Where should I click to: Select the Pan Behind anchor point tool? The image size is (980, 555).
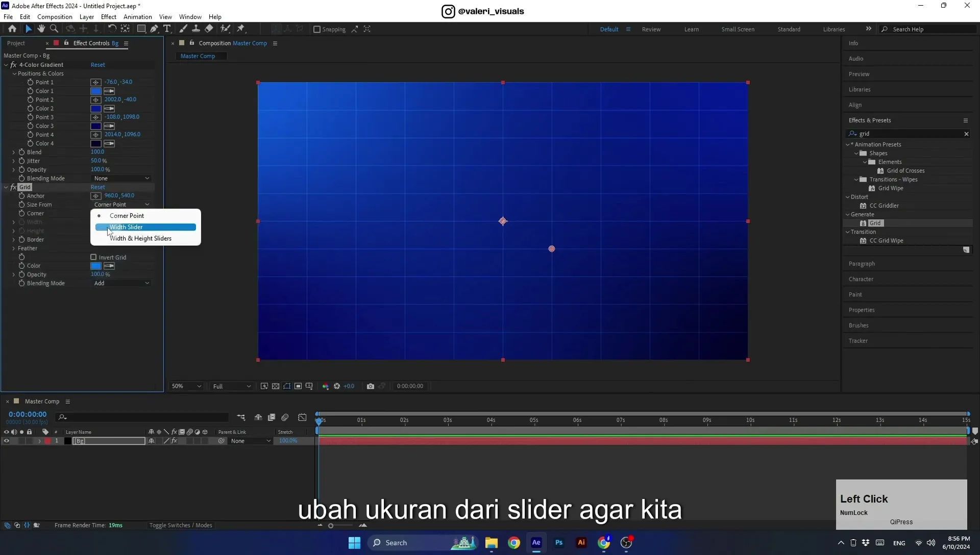(x=125, y=29)
